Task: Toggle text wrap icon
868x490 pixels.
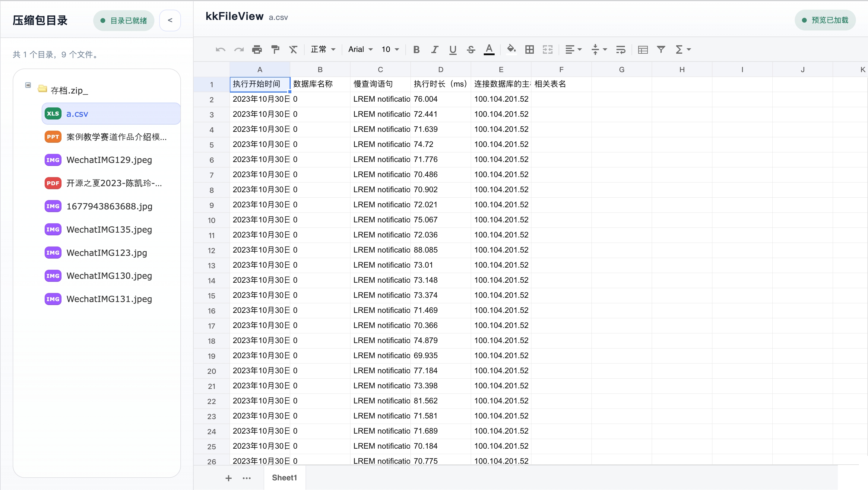Action: pyautogui.click(x=620, y=49)
